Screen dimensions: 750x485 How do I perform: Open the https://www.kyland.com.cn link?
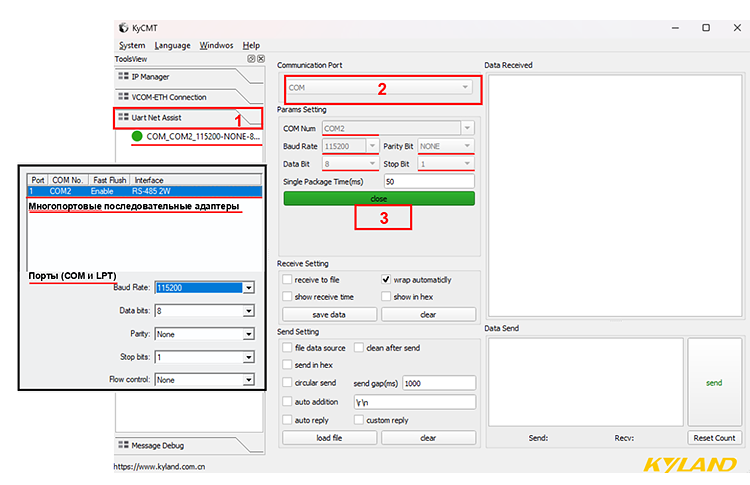pyautogui.click(x=159, y=466)
